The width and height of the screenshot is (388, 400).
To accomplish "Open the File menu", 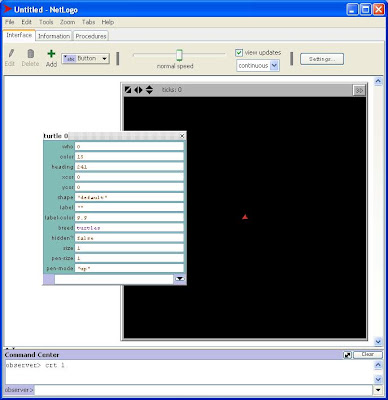I will [10, 22].
